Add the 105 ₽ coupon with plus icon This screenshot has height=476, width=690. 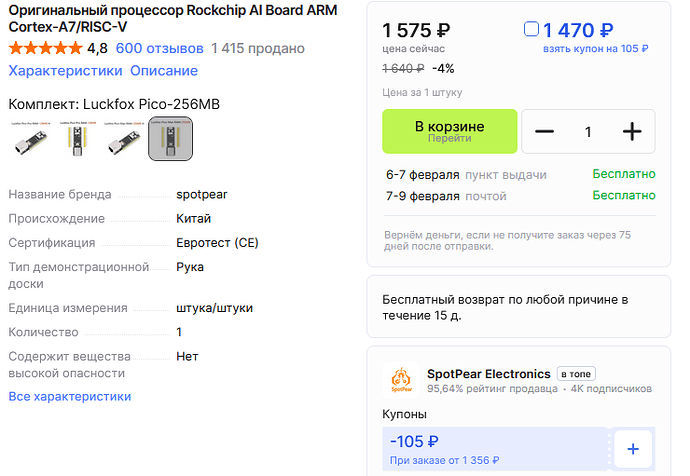(632, 450)
